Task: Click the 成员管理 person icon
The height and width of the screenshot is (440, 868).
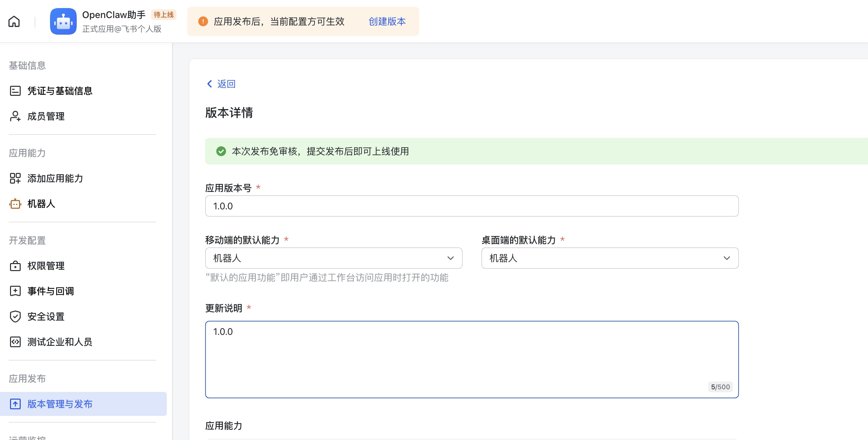Action: [15, 116]
